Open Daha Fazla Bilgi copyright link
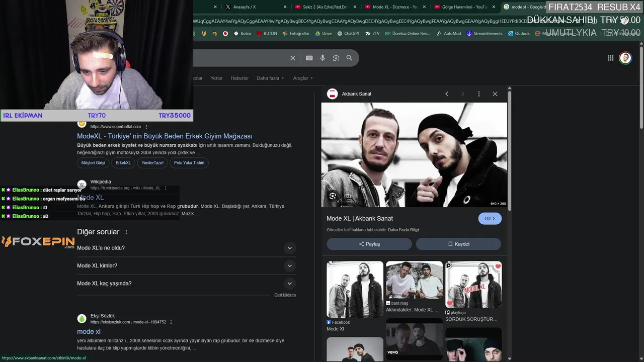The height and width of the screenshot is (362, 644). 403,230
